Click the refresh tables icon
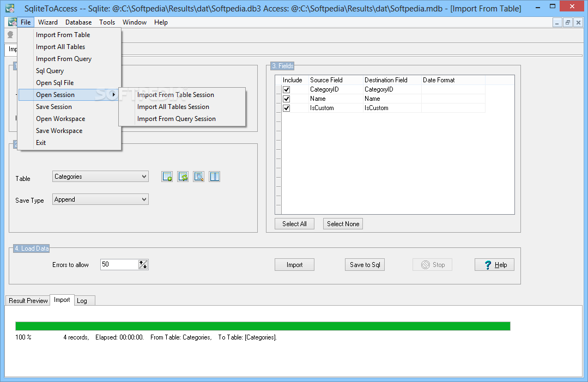This screenshot has height=382, width=588. (183, 177)
